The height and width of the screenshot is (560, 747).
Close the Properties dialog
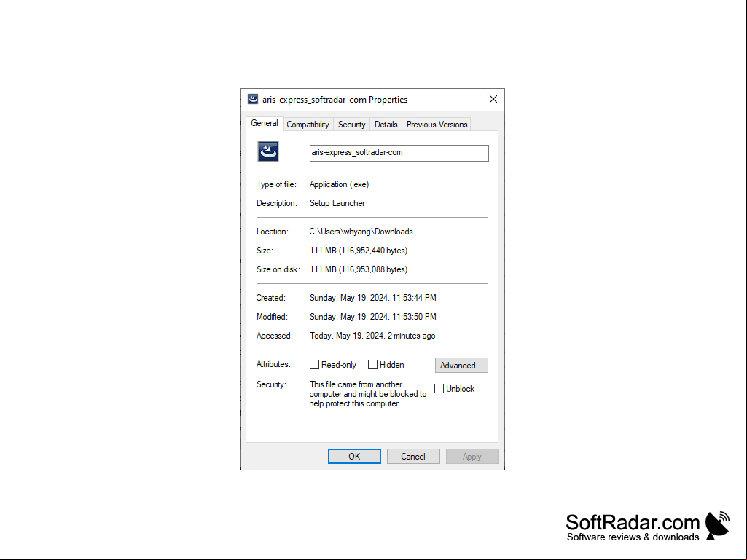[493, 99]
